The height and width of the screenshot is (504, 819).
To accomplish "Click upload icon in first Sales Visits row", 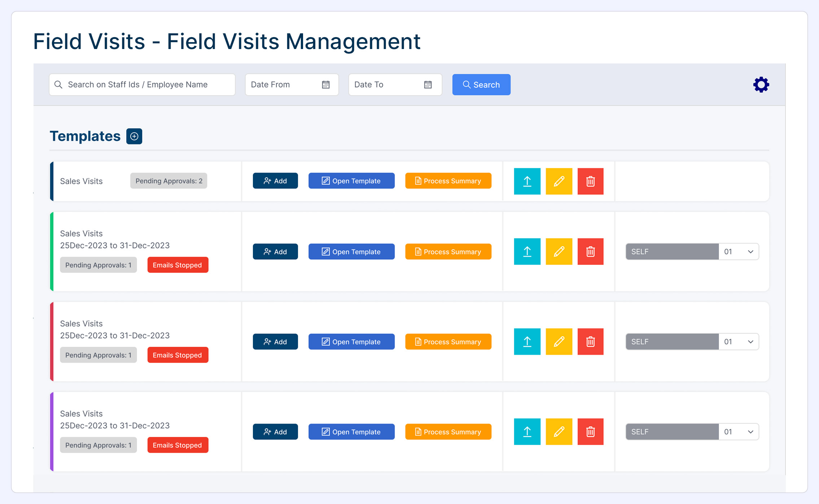I will tap(527, 181).
